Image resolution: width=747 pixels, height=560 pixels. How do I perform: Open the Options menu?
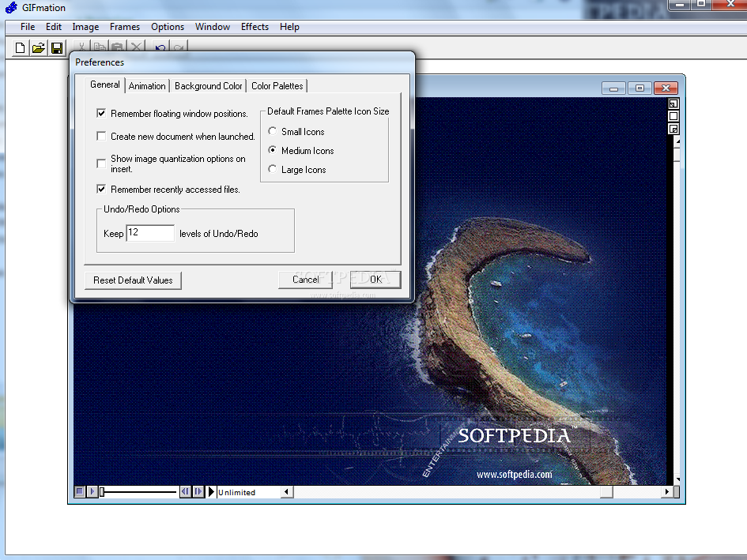(168, 27)
